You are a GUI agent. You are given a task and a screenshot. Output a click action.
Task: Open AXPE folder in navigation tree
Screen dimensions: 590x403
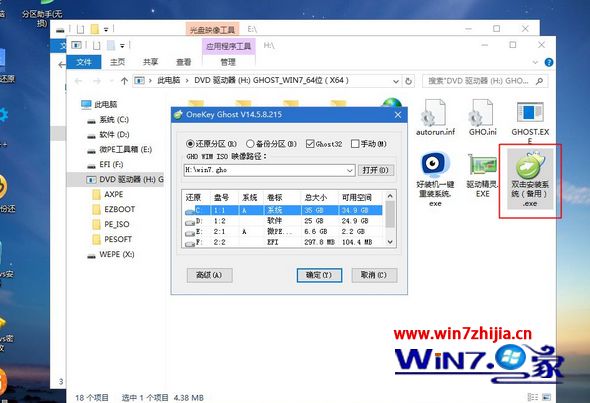point(108,194)
